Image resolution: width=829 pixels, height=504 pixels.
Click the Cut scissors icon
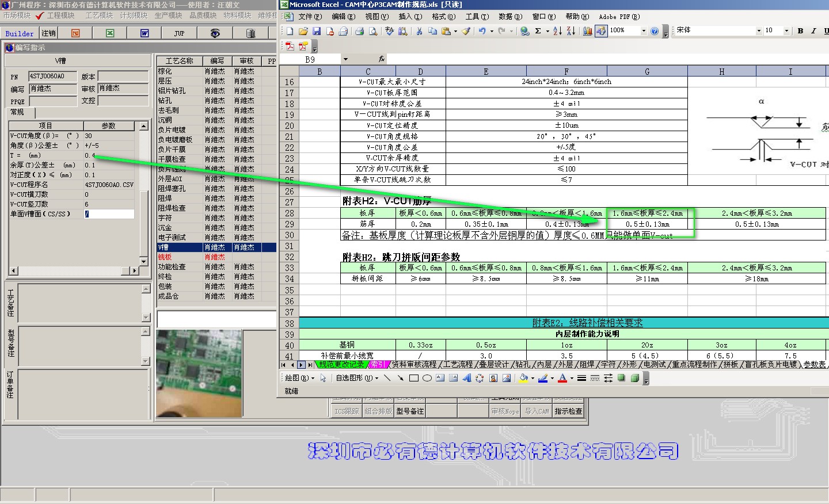coord(419,31)
